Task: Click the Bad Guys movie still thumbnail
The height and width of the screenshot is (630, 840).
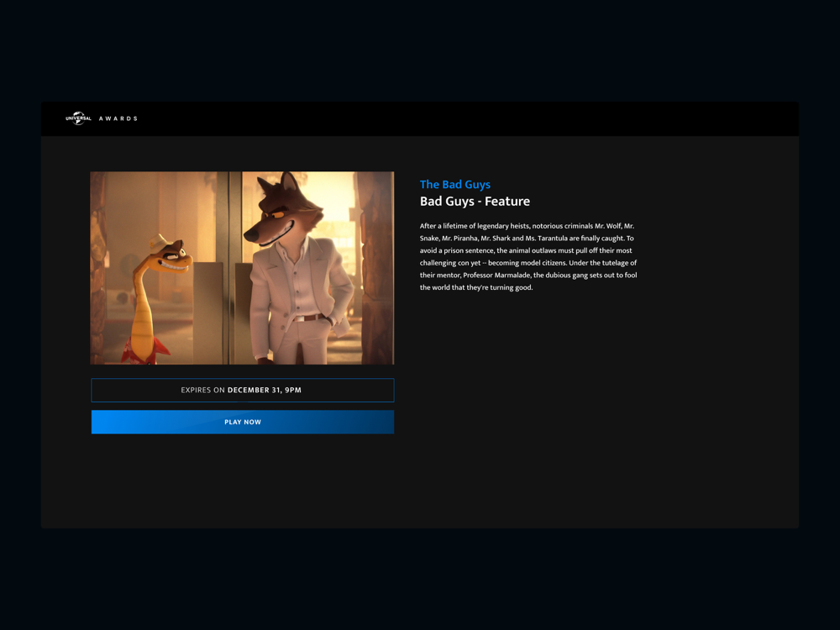Action: [242, 268]
